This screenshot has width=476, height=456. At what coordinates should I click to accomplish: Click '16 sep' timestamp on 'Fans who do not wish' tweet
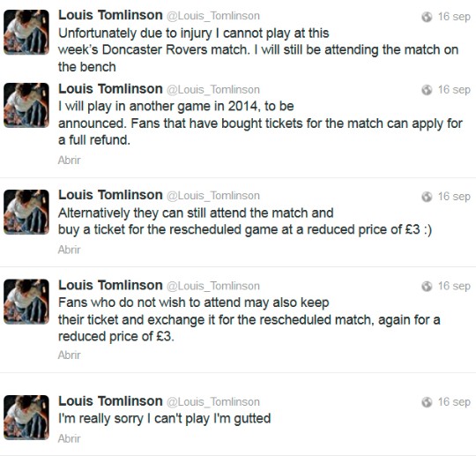454,286
